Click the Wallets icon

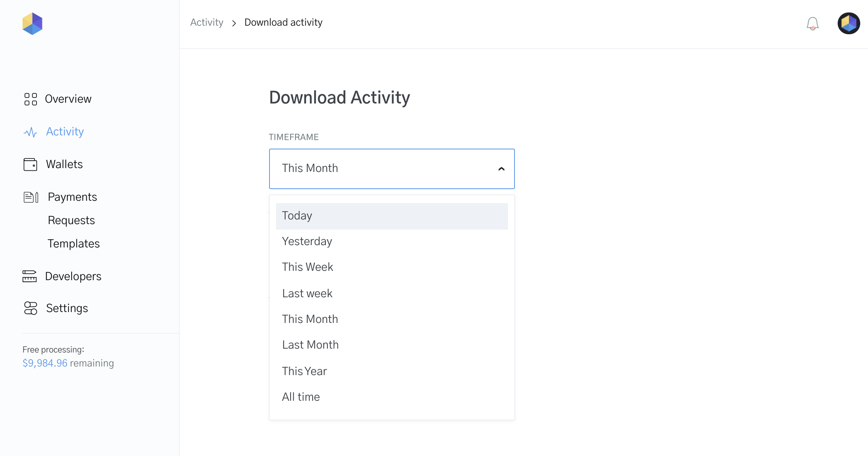coord(30,165)
